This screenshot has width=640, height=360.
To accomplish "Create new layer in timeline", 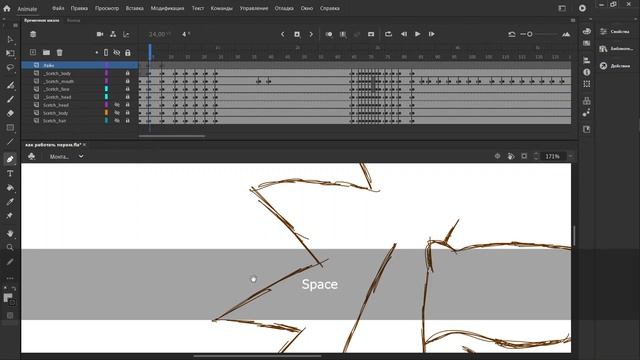I will click(33, 52).
